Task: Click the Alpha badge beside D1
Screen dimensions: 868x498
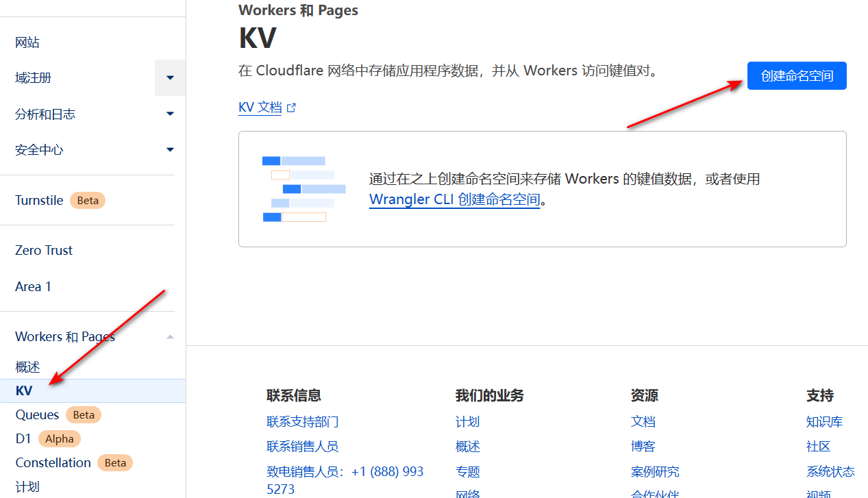Action: pyautogui.click(x=60, y=439)
